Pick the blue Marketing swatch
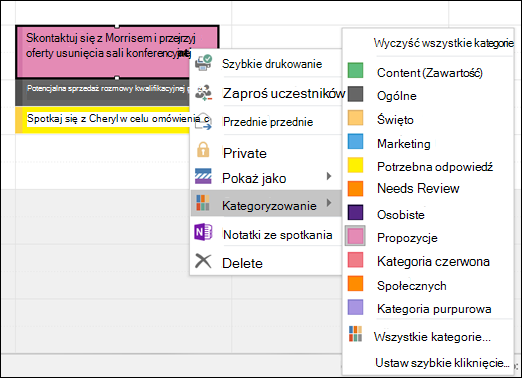 [x=355, y=141]
